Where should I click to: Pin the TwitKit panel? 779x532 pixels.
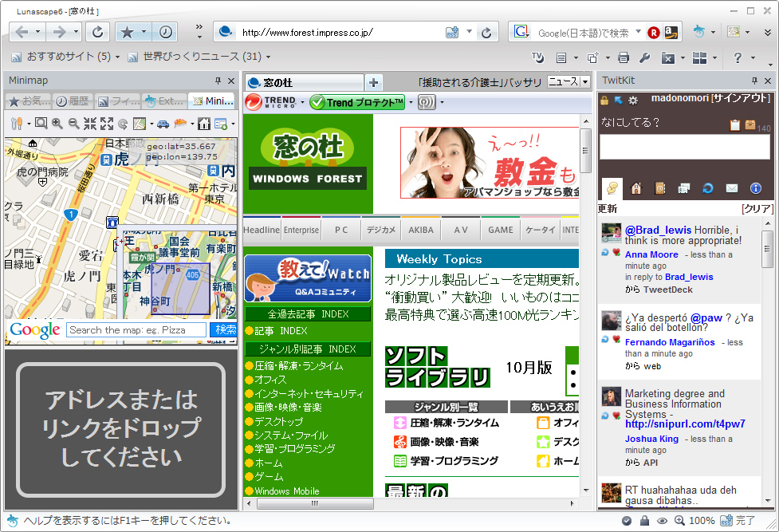click(x=754, y=81)
